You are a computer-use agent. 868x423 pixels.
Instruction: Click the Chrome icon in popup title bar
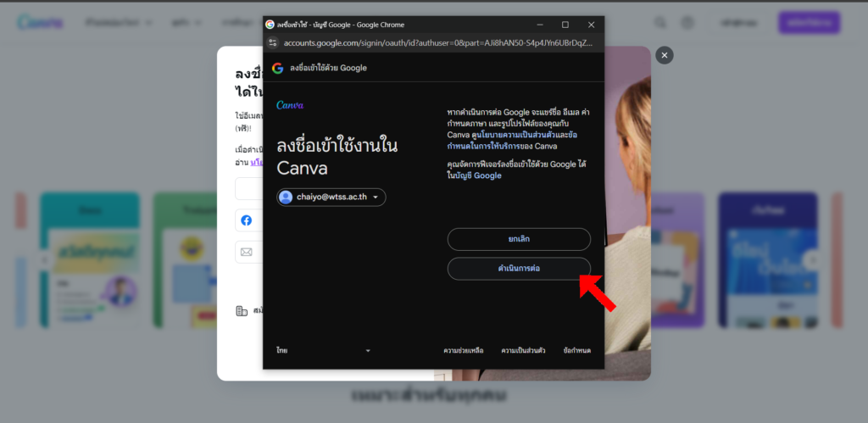pos(270,25)
